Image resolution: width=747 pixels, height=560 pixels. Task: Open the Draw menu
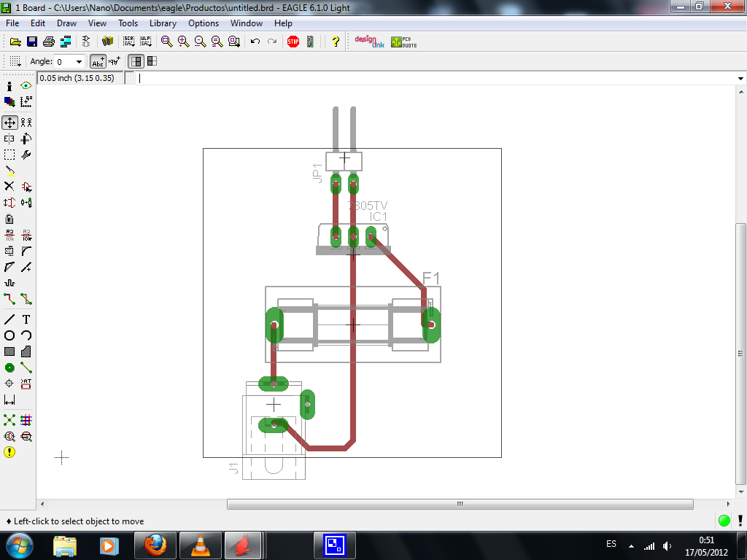pos(66,23)
